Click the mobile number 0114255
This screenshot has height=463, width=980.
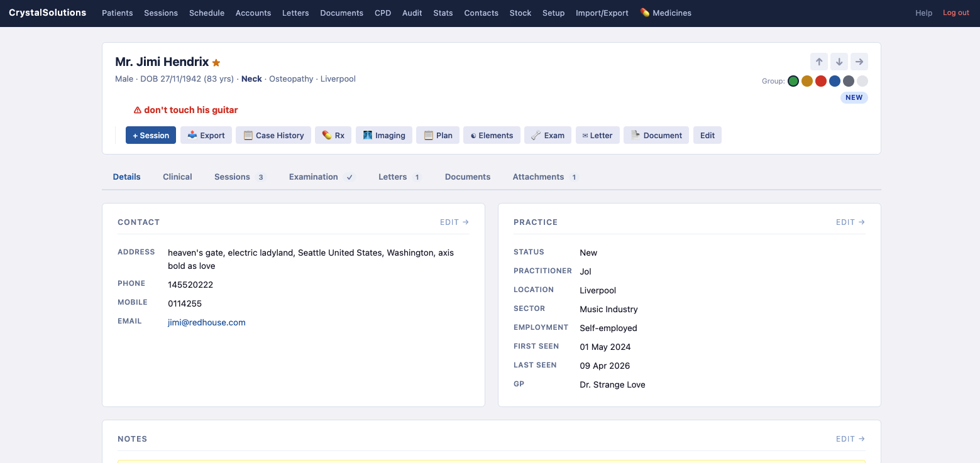(x=185, y=303)
